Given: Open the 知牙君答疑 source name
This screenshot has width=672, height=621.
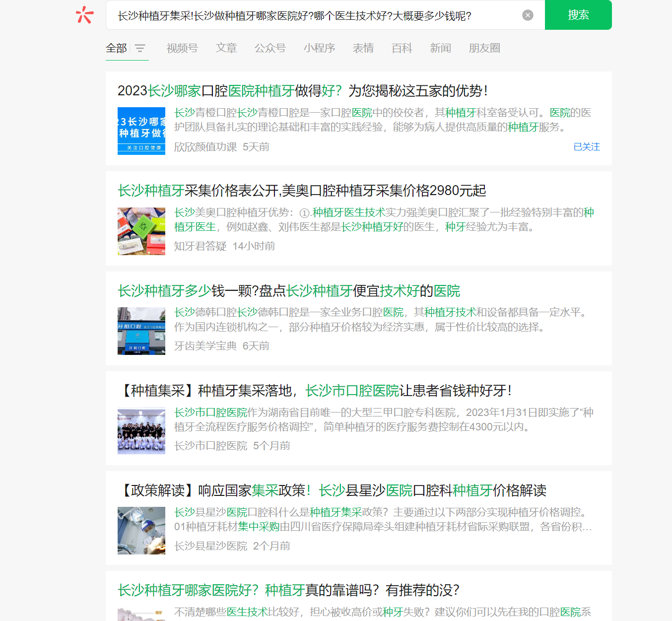Looking at the screenshot, I should click(201, 246).
